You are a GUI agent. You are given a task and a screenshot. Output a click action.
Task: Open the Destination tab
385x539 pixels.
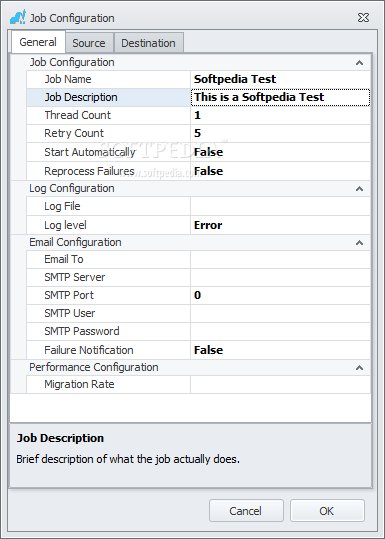tap(148, 43)
